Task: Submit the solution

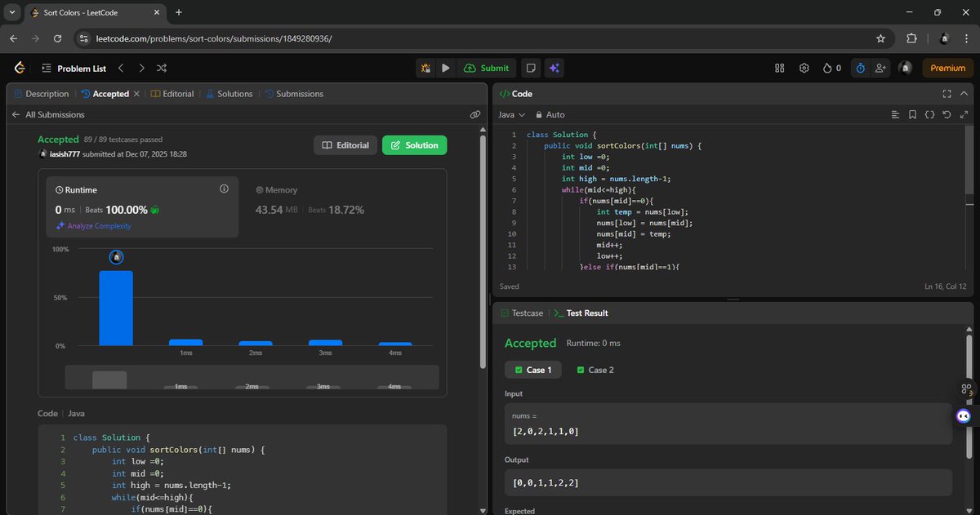Action: click(x=486, y=68)
